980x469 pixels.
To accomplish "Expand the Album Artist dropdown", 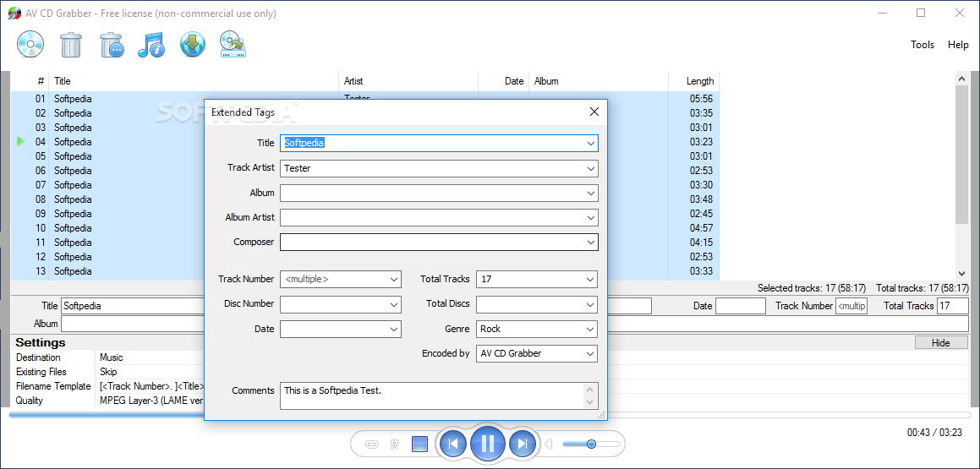I will 591,217.
